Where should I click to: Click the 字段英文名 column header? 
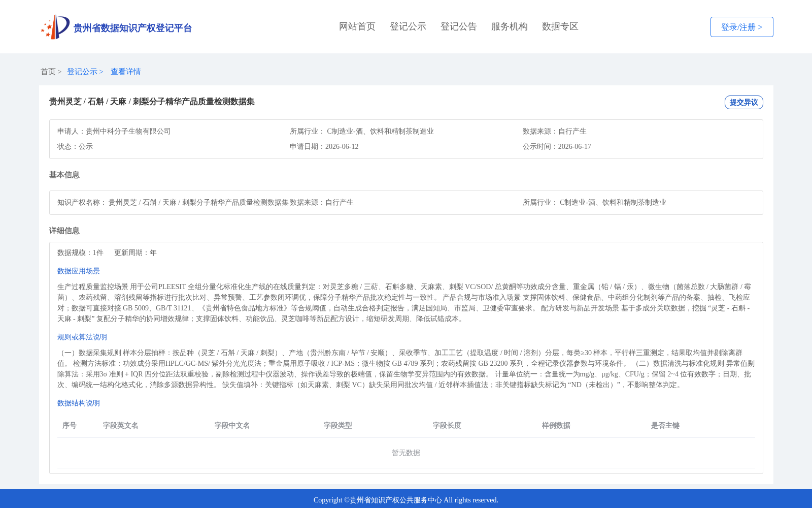pyautogui.click(x=121, y=426)
